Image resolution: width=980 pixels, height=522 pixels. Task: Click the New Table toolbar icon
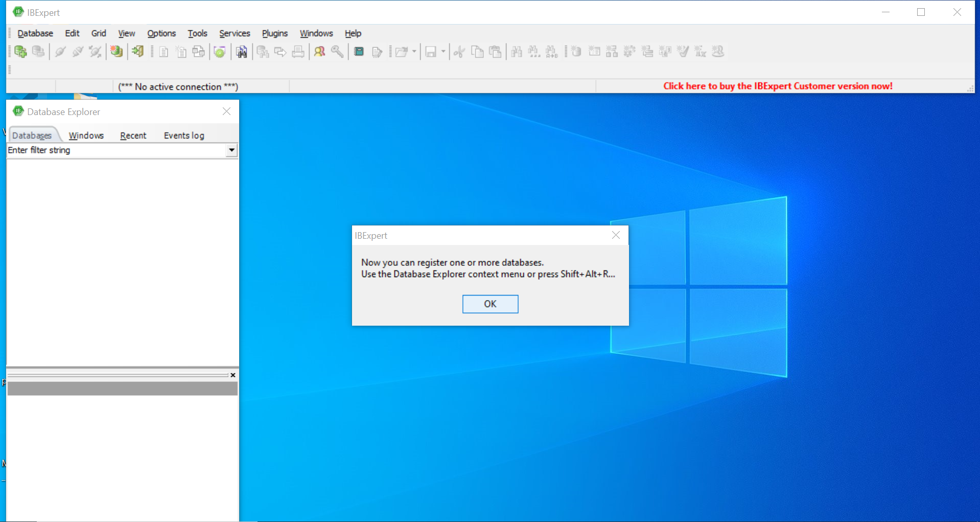click(x=594, y=52)
